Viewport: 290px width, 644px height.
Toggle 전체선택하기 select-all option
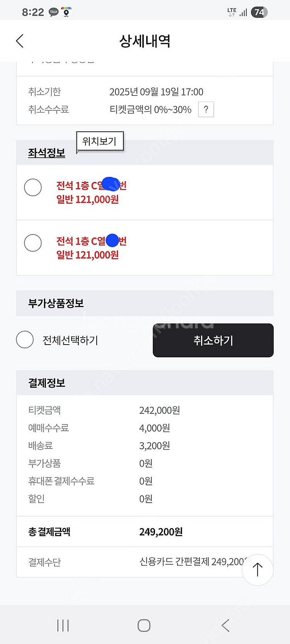[x=25, y=340]
